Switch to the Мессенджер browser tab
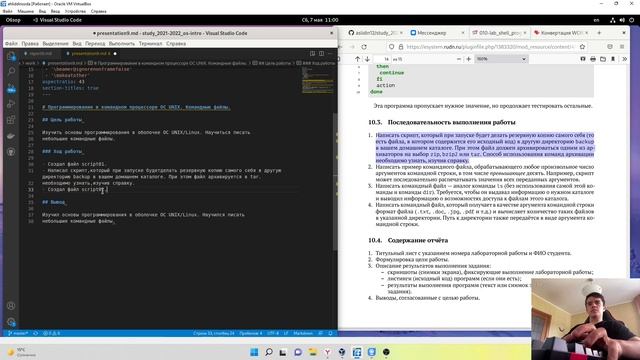 click(x=437, y=33)
